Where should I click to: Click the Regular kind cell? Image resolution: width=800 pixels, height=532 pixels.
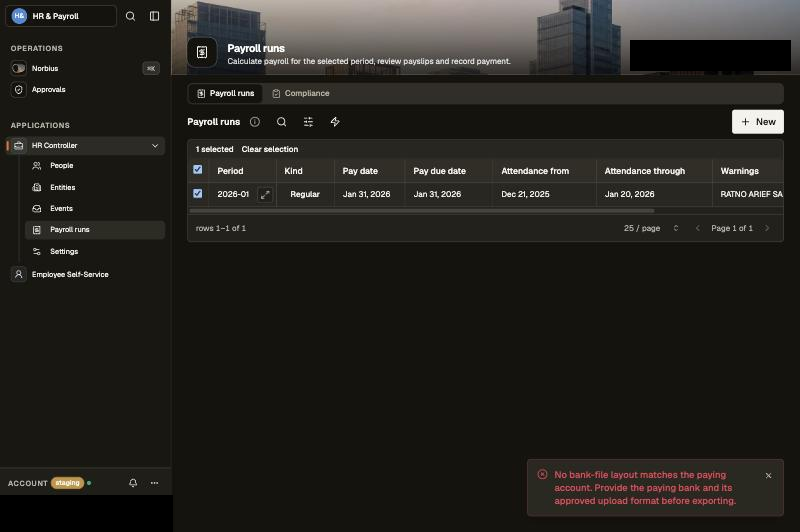305,194
